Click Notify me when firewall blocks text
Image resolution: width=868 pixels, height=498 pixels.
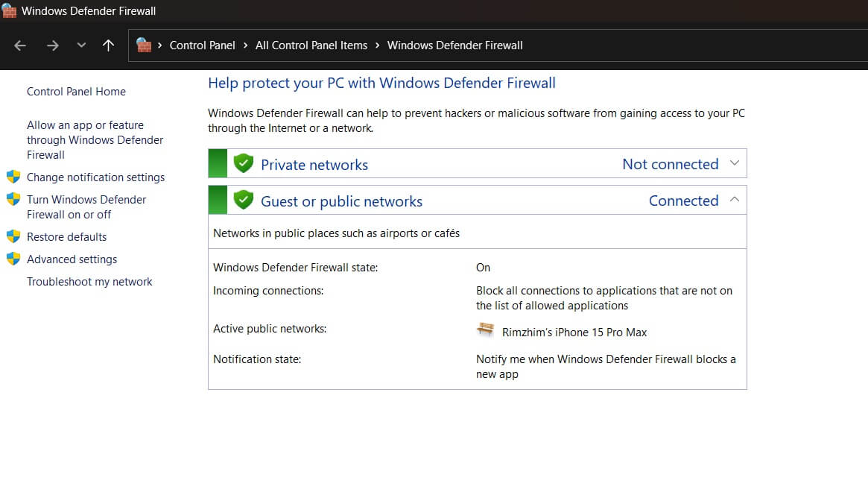606,367
